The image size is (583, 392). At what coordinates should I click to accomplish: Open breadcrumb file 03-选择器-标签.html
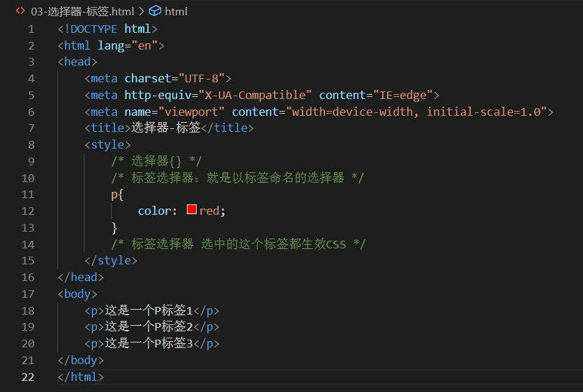(82, 12)
